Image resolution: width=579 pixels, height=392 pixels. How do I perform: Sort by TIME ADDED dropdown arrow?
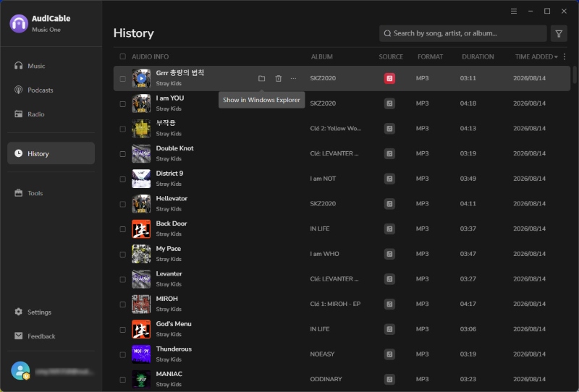pyautogui.click(x=556, y=57)
